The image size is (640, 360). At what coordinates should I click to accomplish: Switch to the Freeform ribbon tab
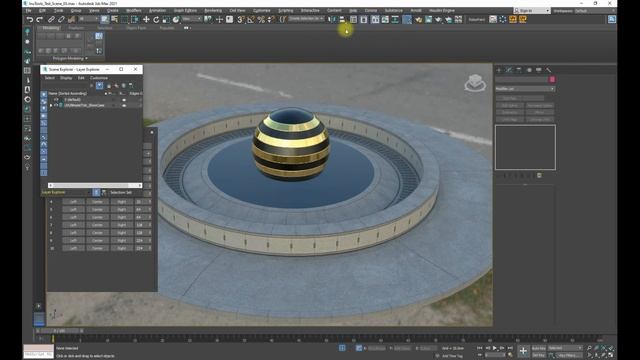(76, 28)
